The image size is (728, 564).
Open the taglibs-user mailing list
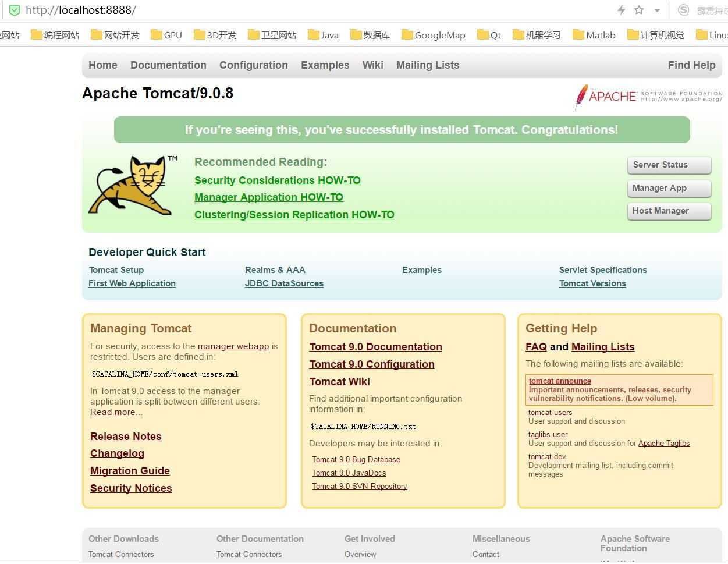click(x=548, y=435)
